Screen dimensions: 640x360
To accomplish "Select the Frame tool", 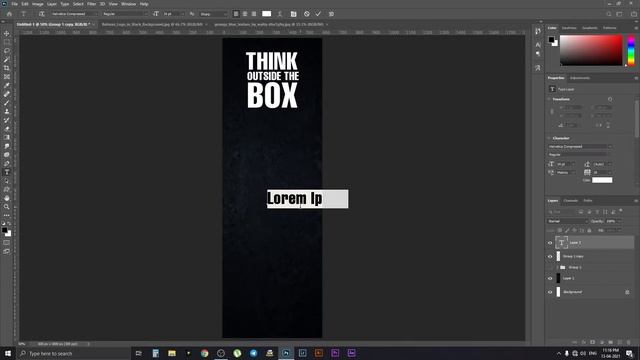I will coord(7,77).
